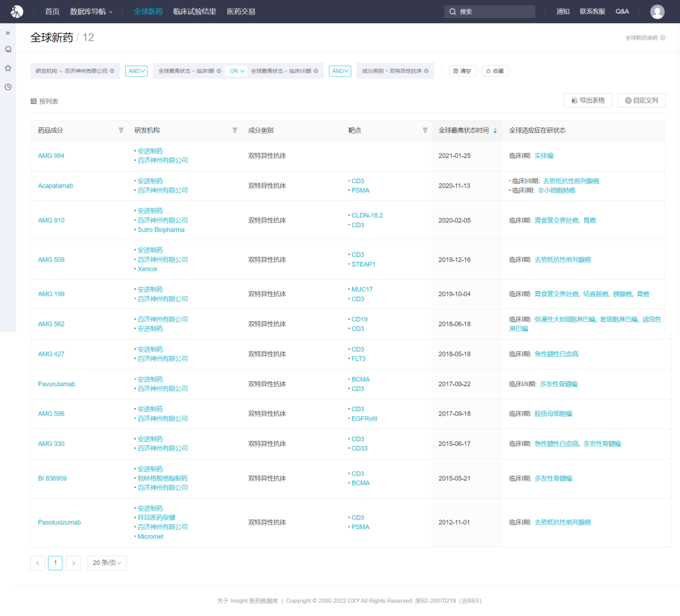Viewport: 680px width, 616px height.
Task: Open history clock icon in sidebar
Action: (x=8, y=87)
